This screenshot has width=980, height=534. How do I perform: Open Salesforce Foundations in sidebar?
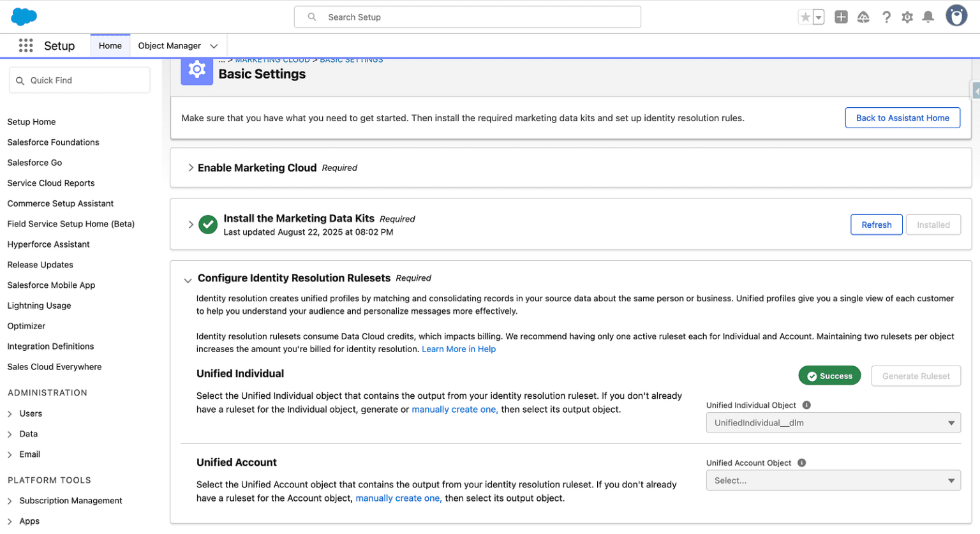point(53,142)
